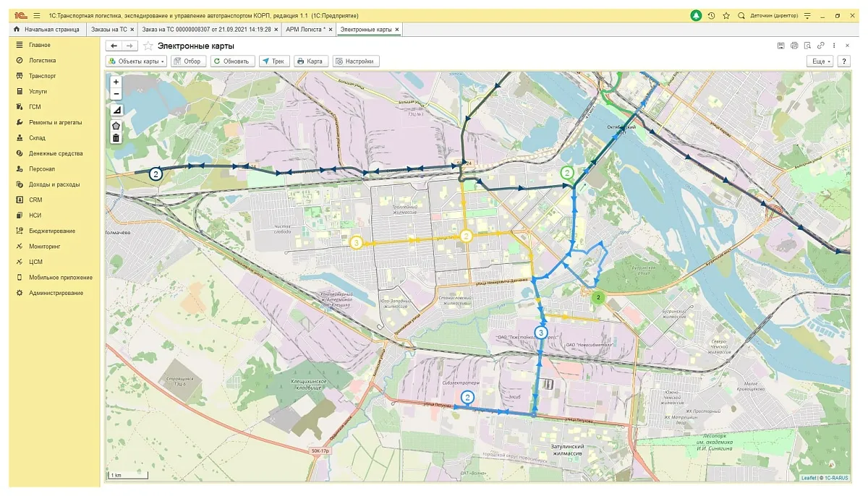Open the notifications bell icon
The height and width of the screenshot is (496, 868).
point(696,16)
